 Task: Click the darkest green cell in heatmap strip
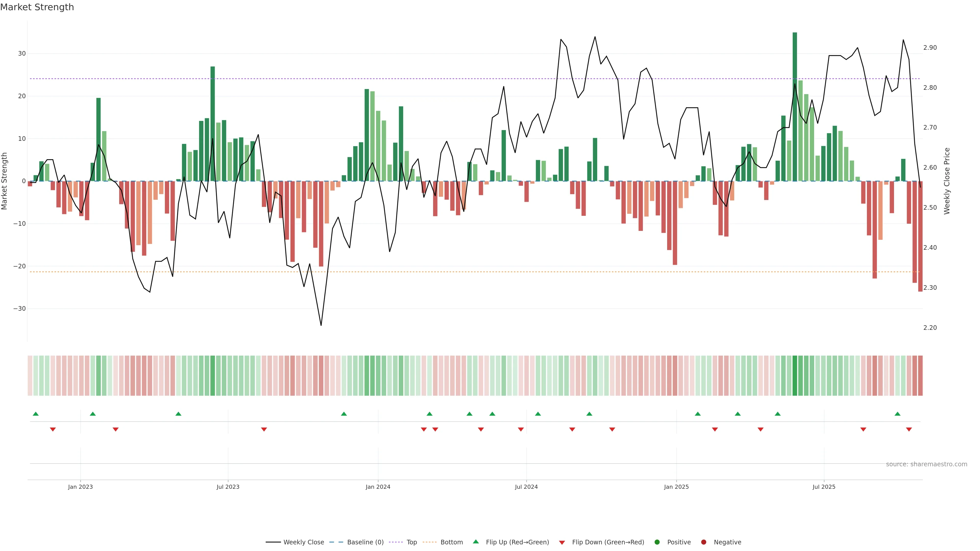[795, 376]
